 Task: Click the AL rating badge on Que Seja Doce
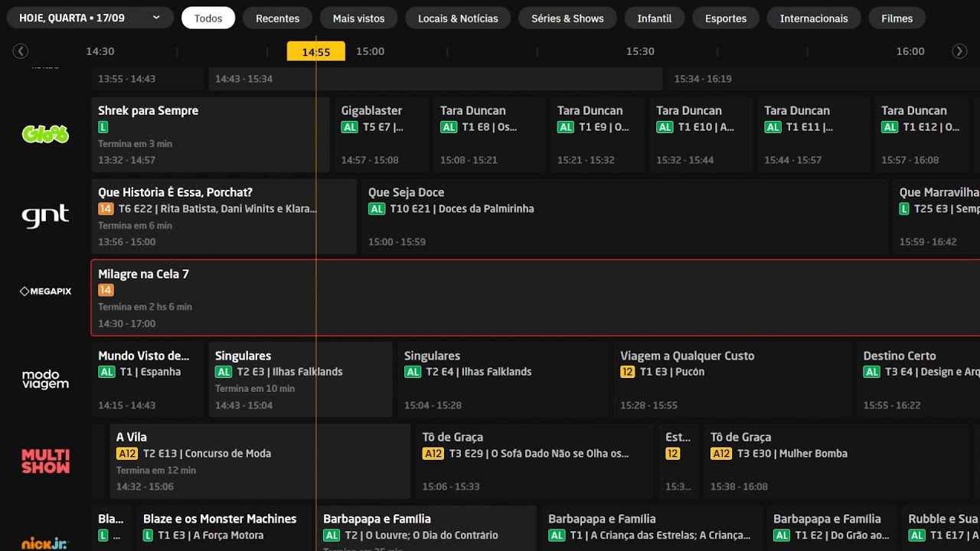tap(377, 209)
